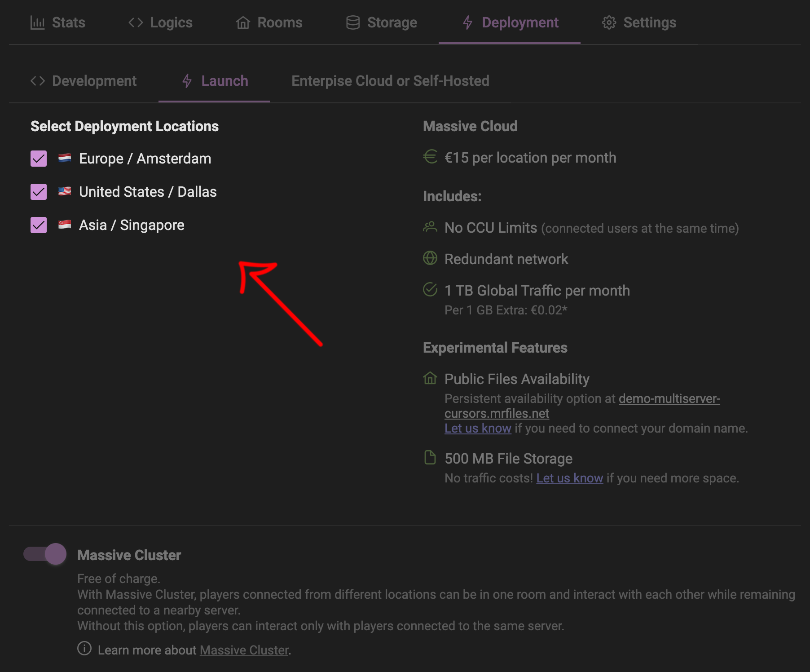
Task: Click the euro price icon
Action: (x=430, y=157)
